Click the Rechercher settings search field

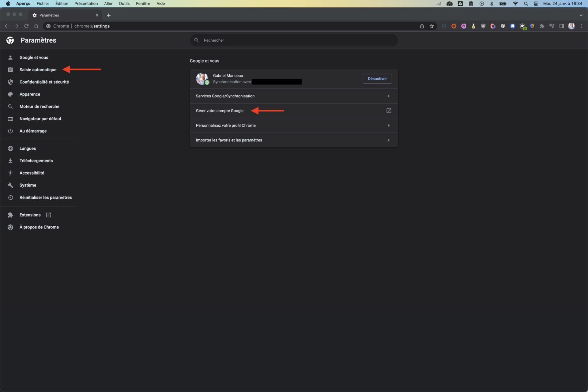[294, 40]
